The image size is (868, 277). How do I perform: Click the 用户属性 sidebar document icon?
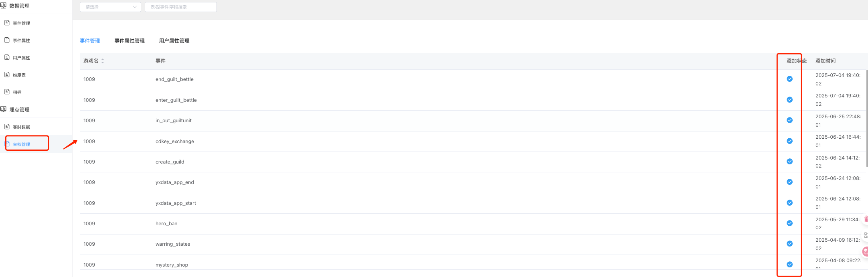coord(7,57)
